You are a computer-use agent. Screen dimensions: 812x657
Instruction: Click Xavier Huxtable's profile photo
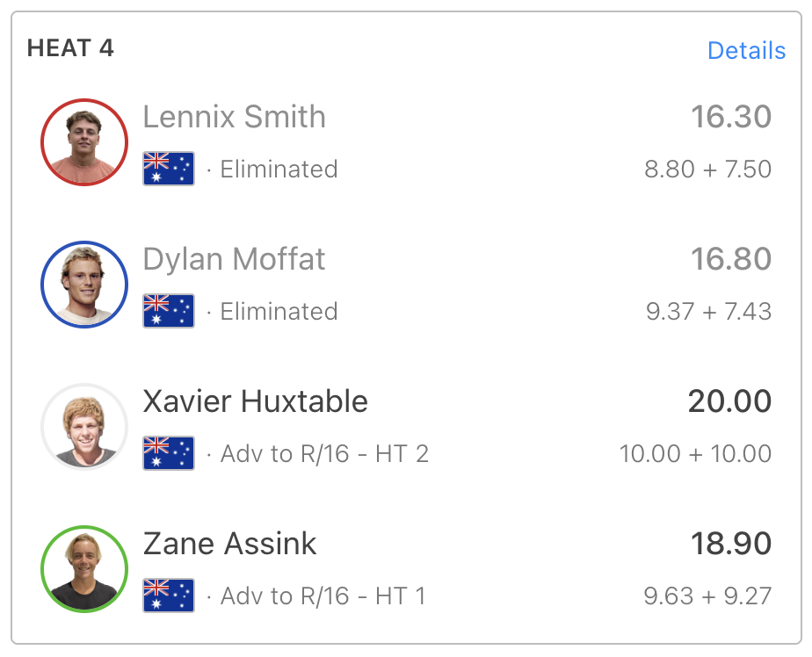(x=84, y=427)
